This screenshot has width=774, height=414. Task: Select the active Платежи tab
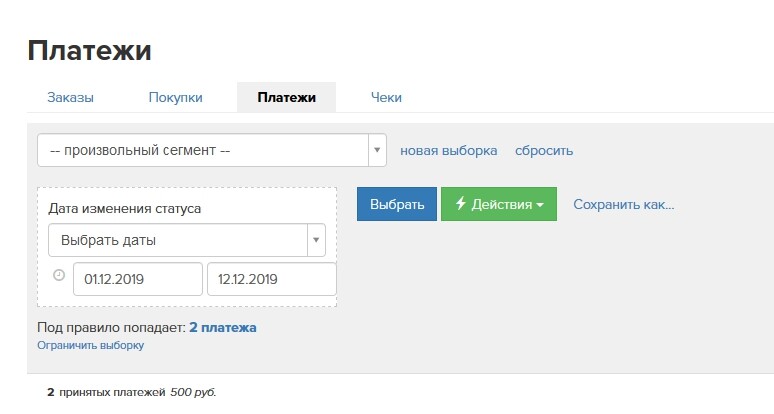click(x=286, y=97)
